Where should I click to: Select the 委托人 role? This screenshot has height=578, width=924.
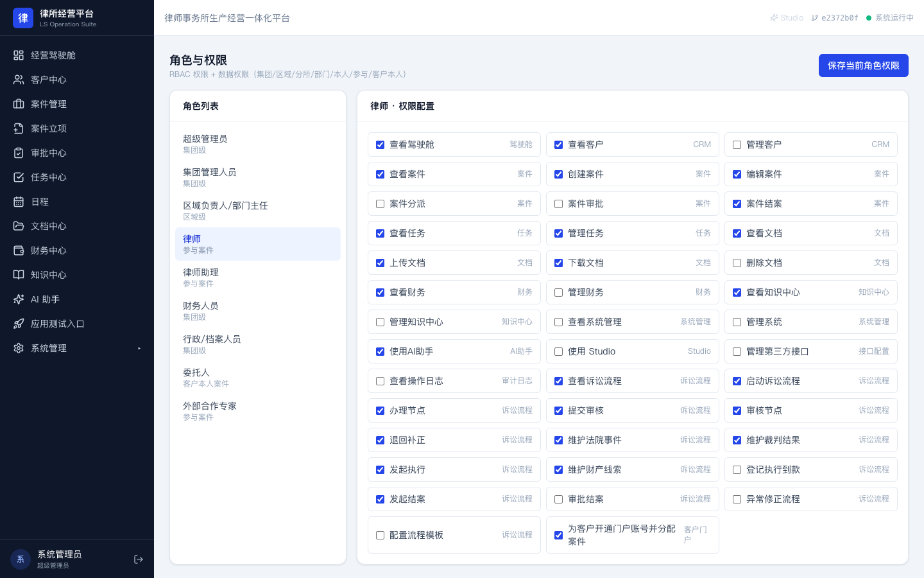pyautogui.click(x=258, y=378)
